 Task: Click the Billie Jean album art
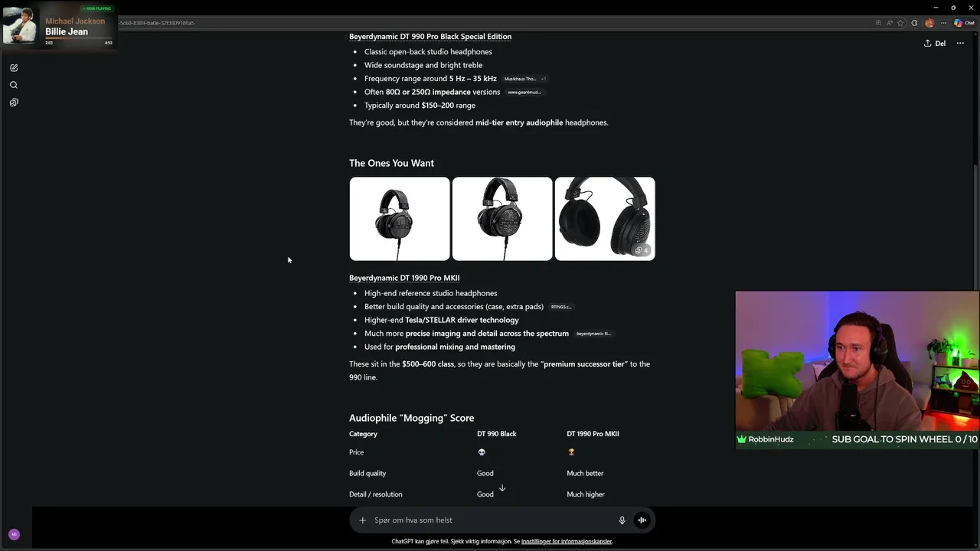(x=21, y=25)
